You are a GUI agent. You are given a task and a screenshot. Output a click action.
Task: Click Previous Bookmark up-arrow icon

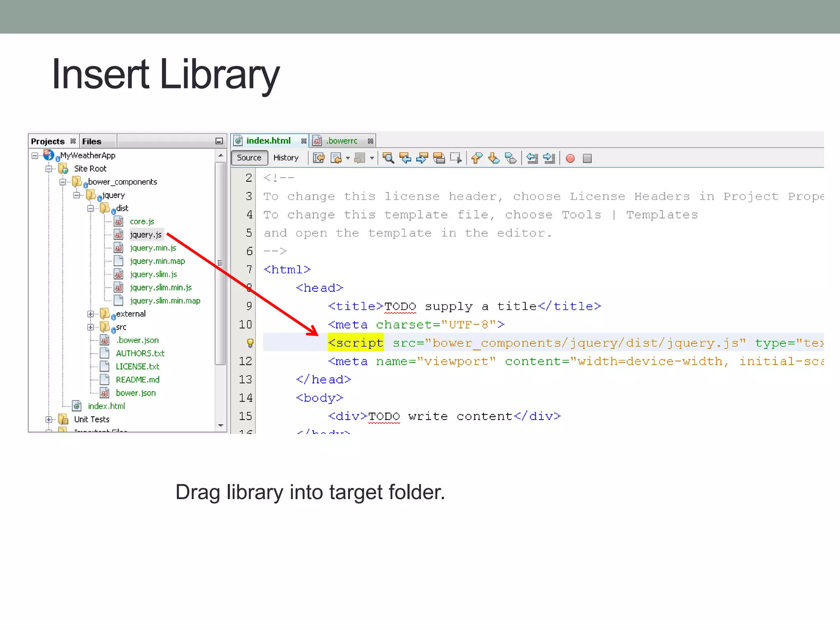click(477, 158)
